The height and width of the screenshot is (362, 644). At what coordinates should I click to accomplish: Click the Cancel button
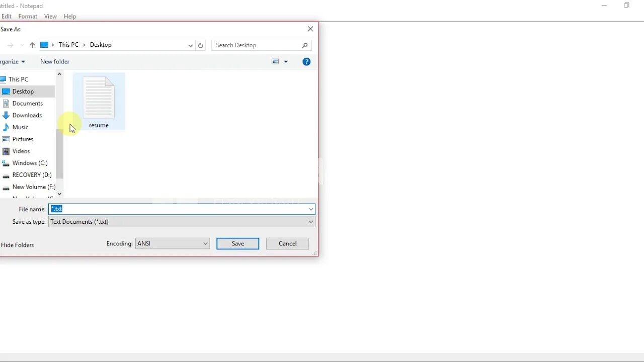287,244
